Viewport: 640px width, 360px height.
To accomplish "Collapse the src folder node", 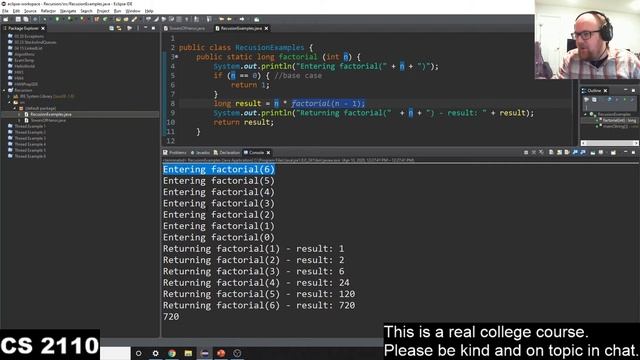I will coord(9,102).
